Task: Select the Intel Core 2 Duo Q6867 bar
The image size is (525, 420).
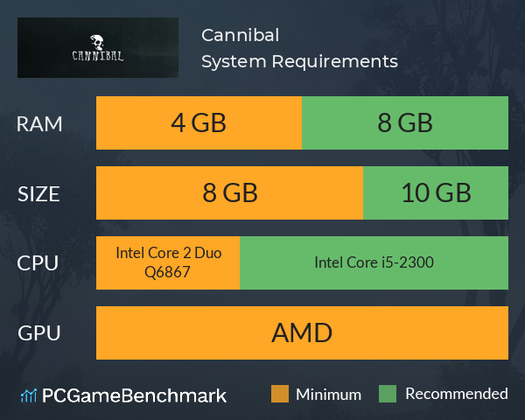Action: point(168,262)
